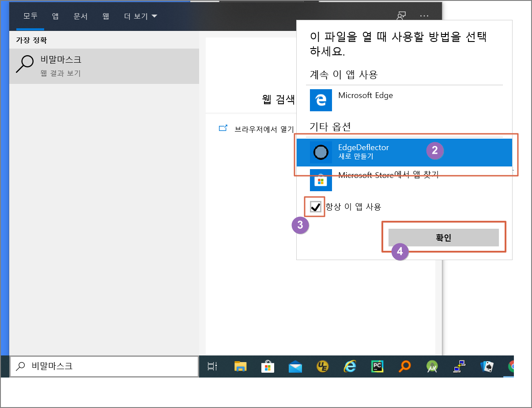Open Internet Explorer from the taskbar
The image size is (532, 408).
click(x=350, y=366)
